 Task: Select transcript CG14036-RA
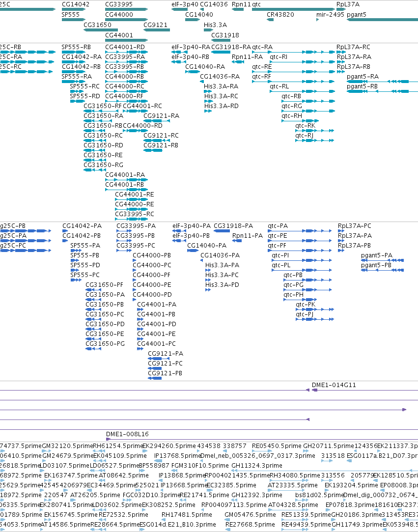[x=220, y=77]
